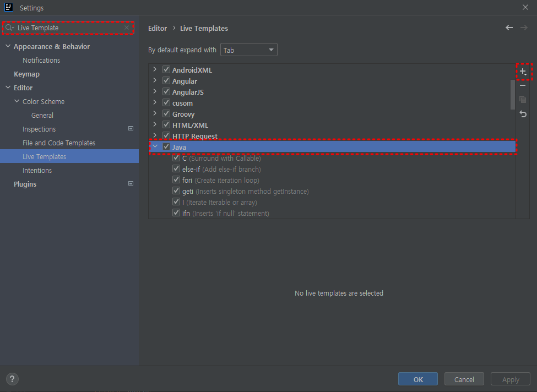Open the expand-with Tab dropdown
This screenshot has height=392, width=537.
(x=248, y=50)
